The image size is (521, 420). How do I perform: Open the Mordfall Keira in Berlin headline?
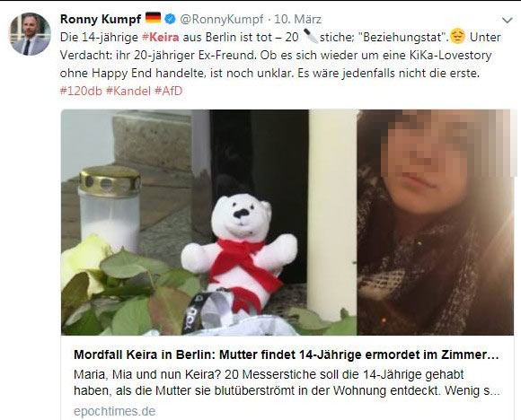coord(287,354)
